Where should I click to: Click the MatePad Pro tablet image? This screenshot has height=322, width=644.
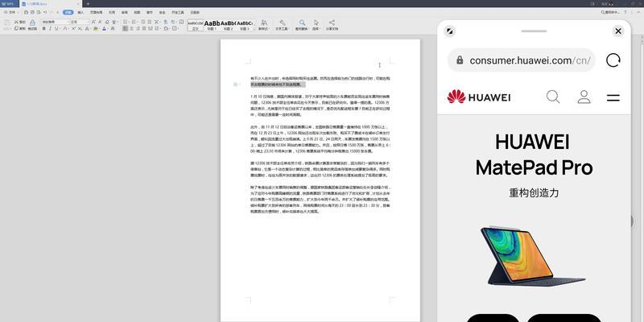click(x=533, y=256)
